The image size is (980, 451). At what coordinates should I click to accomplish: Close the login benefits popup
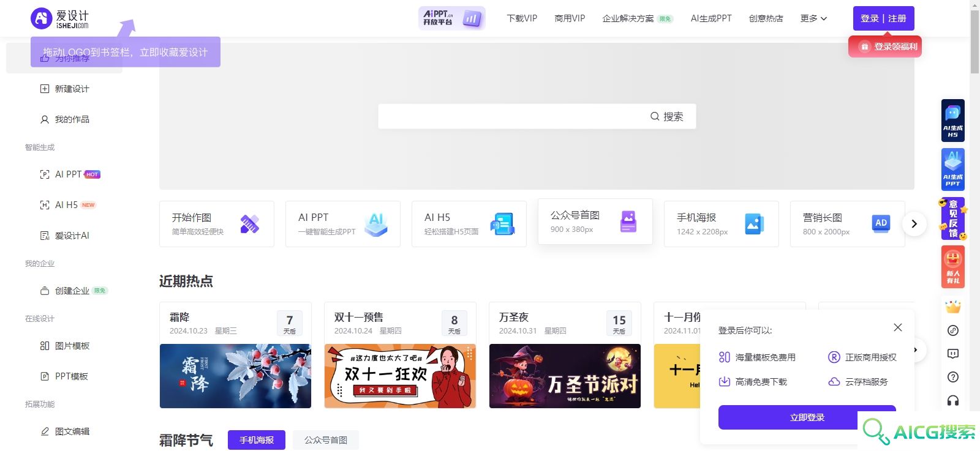tap(898, 327)
